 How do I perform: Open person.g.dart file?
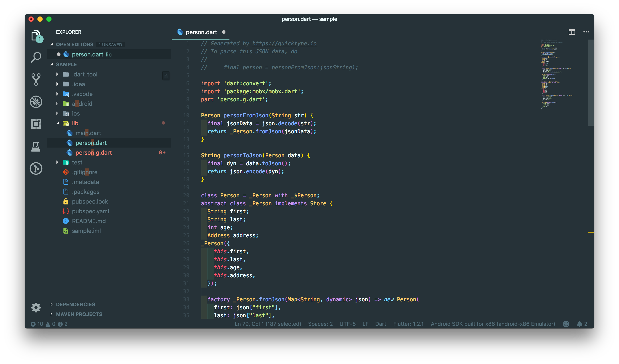[109, 153]
